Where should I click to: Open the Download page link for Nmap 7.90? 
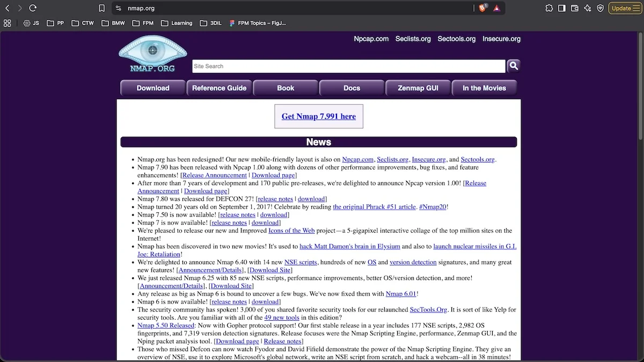[273, 175]
